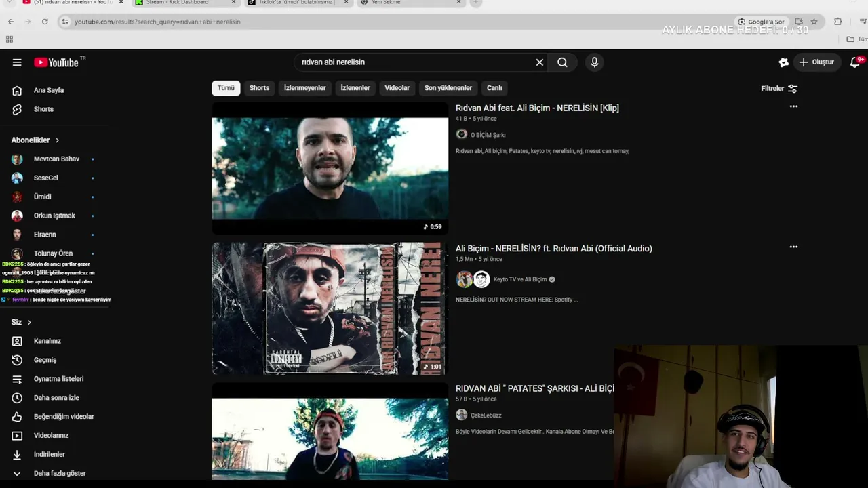The width and height of the screenshot is (868, 488).
Task: Open Videolarınız in the sidebar
Action: 51,436
